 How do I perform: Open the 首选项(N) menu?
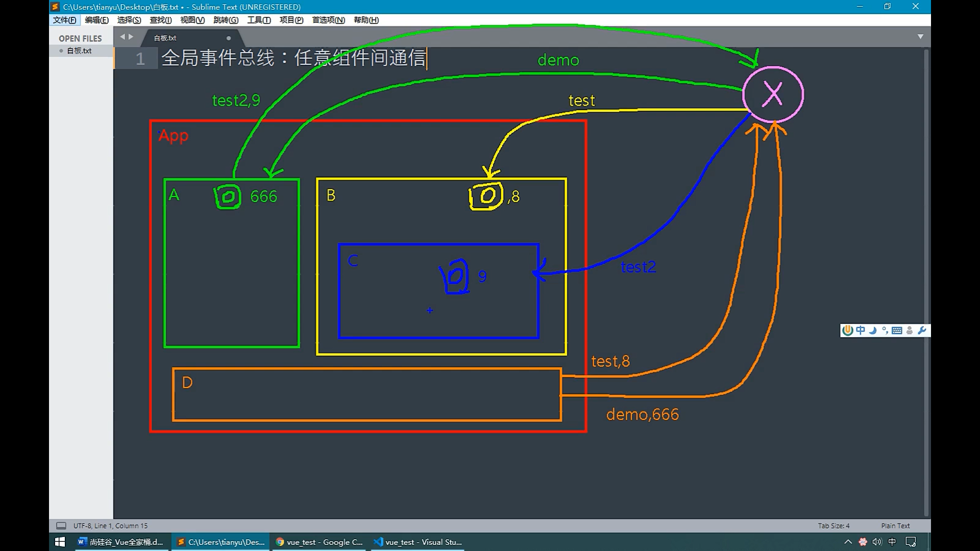(328, 20)
